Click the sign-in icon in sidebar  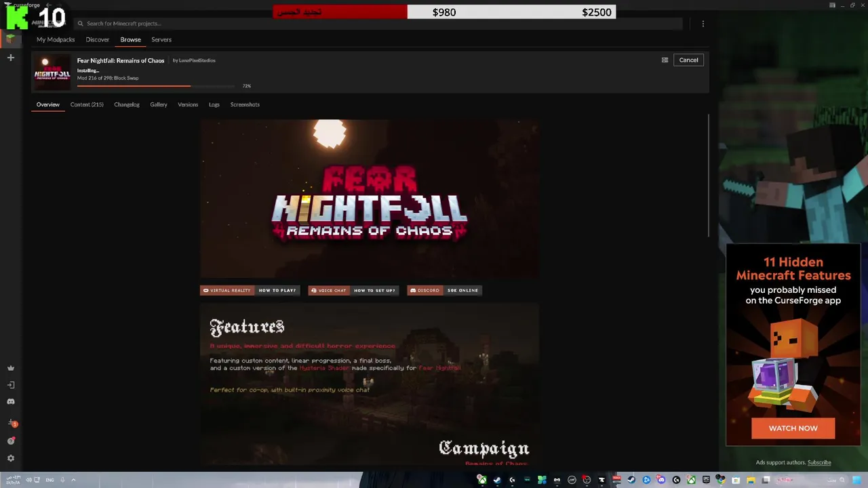coord(10,385)
